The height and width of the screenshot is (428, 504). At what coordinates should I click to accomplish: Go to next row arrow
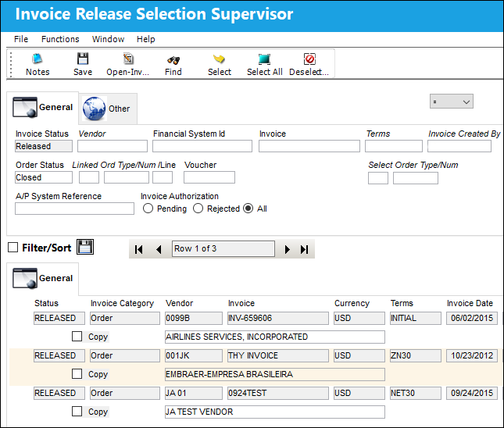point(288,249)
